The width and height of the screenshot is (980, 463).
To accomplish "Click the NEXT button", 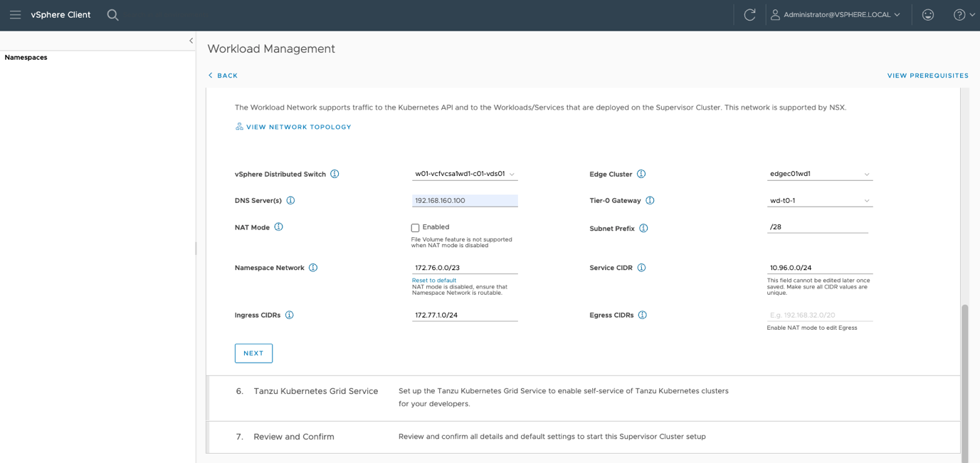I will click(253, 353).
